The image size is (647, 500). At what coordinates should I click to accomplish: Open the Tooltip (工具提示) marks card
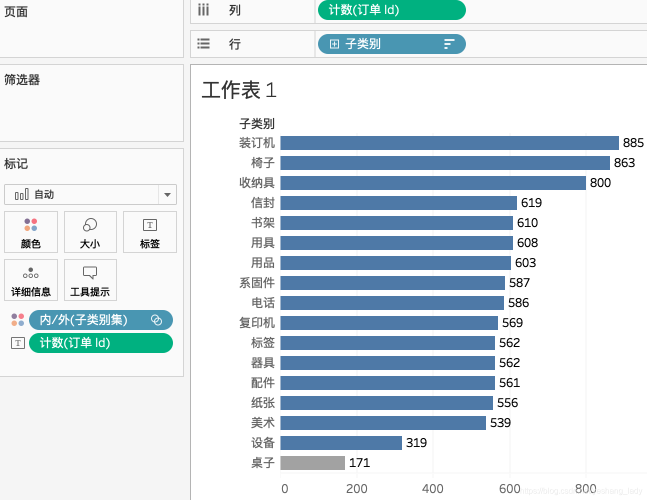click(90, 280)
